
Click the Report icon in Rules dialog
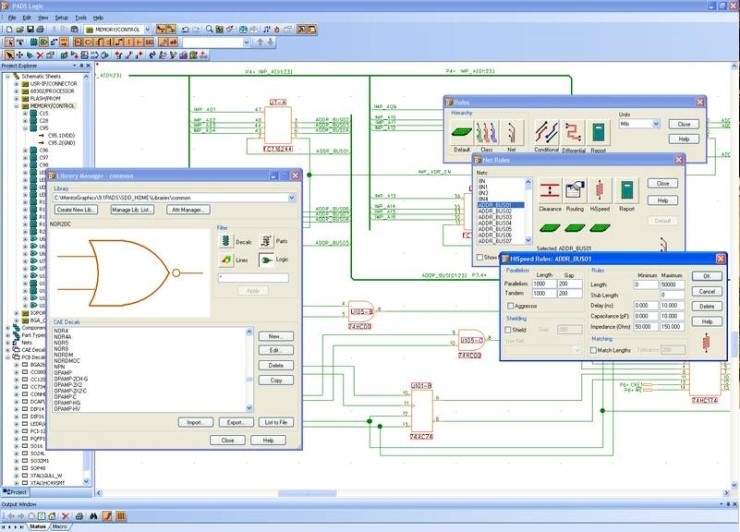(x=598, y=132)
